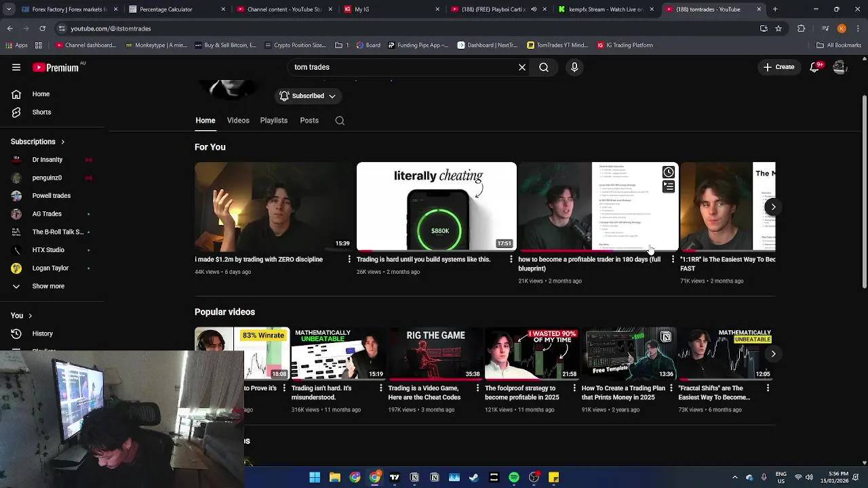This screenshot has height=488, width=868.
Task: Open options for 'The foolproof strategy' video
Action: (574, 388)
